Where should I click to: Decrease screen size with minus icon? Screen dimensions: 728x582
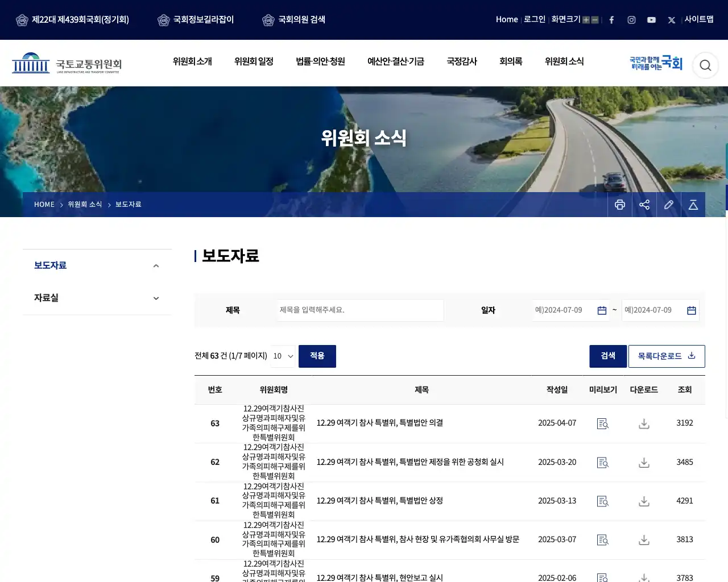coord(595,20)
